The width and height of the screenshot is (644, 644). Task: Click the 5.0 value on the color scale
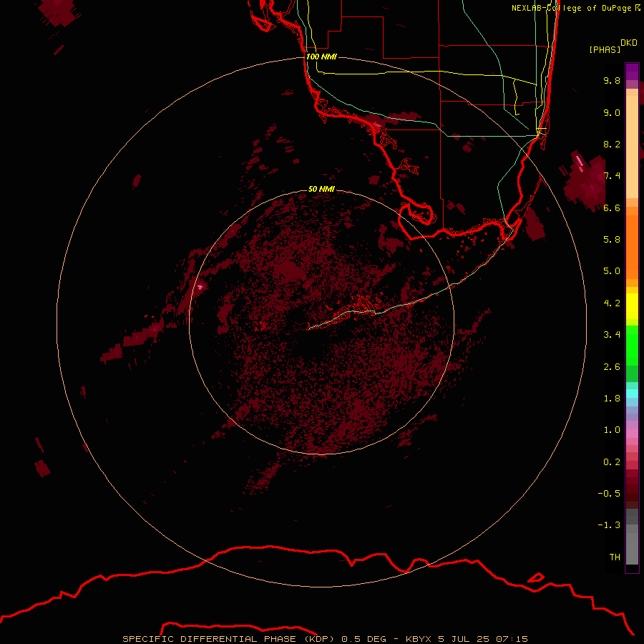(x=612, y=271)
